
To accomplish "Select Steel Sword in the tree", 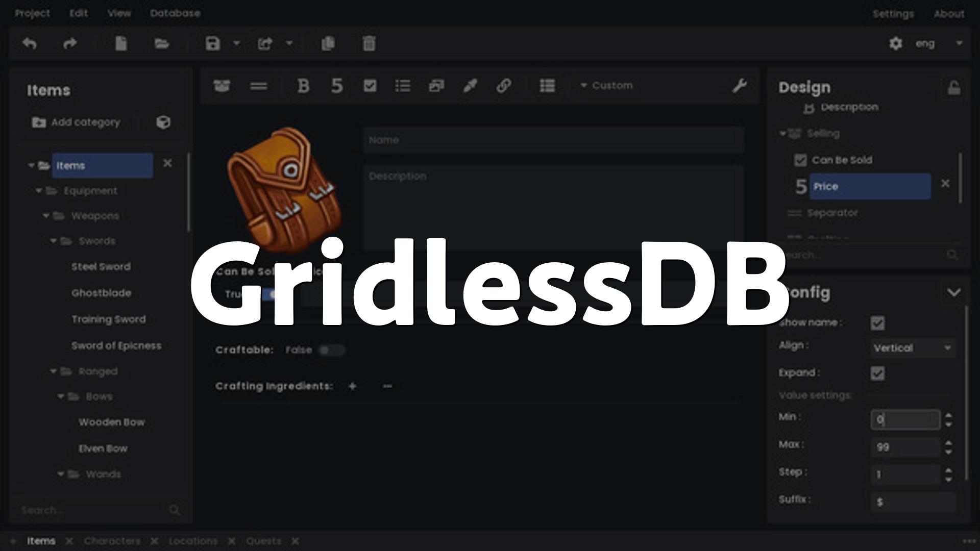I will (x=101, y=267).
